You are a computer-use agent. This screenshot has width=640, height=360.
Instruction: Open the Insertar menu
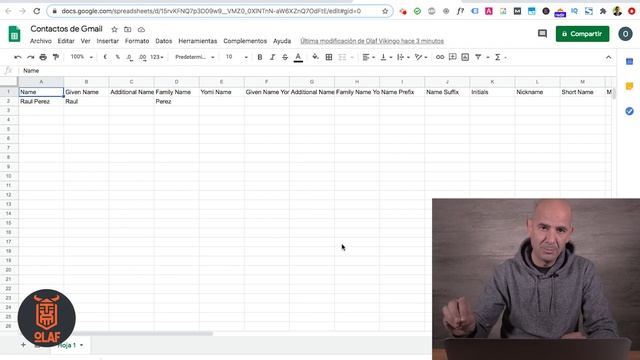[x=107, y=41]
